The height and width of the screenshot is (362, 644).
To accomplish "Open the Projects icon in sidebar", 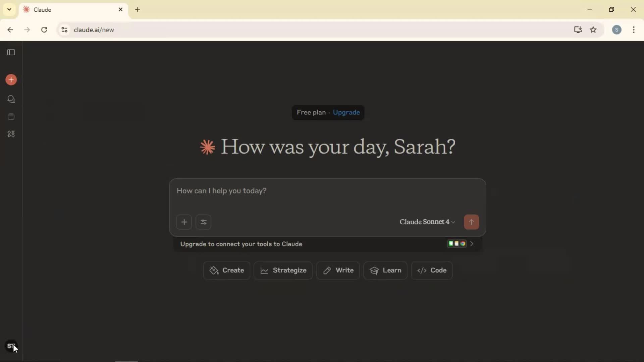I will (x=11, y=117).
